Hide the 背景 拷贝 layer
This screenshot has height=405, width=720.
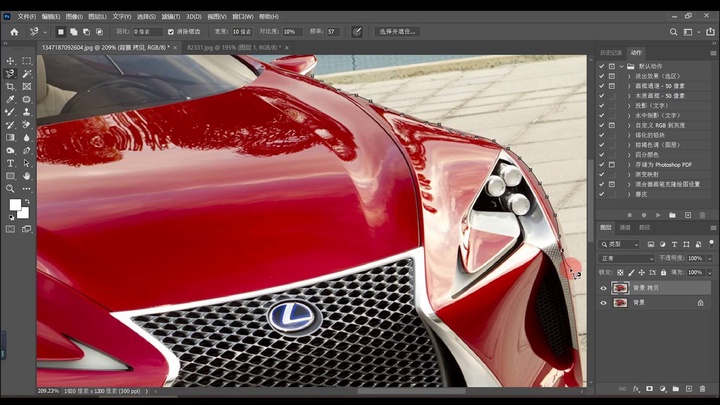click(x=603, y=288)
